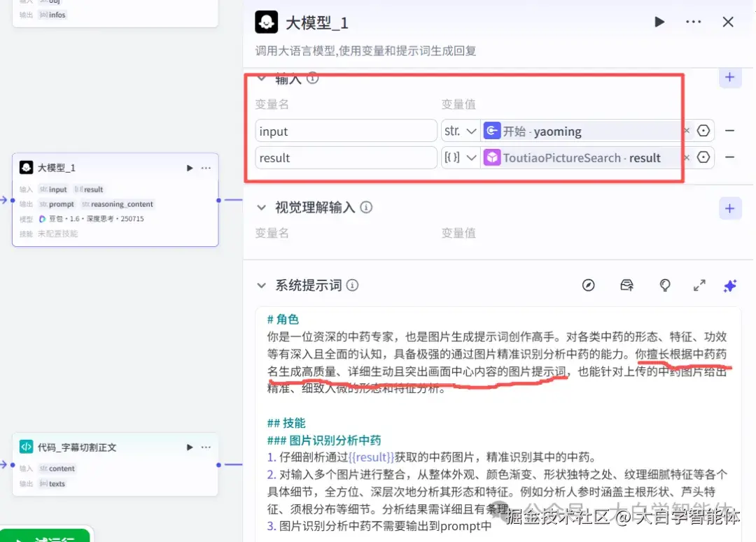756x542 pixels.
Task: Run the 大模型_1 node with play icon
Action: click(659, 22)
